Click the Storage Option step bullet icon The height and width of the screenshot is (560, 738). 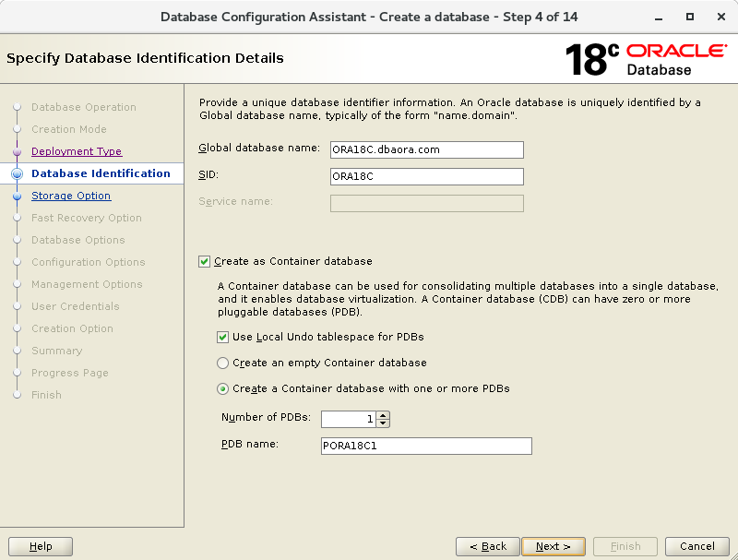click(17, 196)
